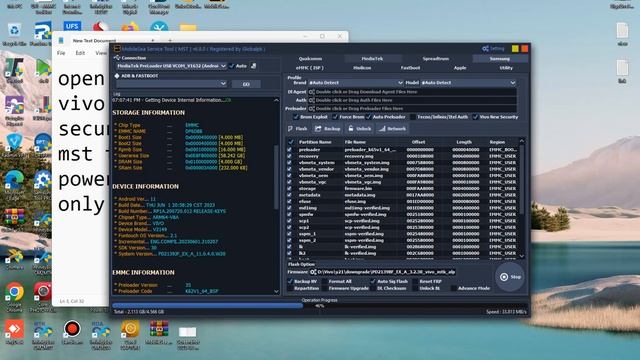
Task: Toggle the Auto Sig Flash checkbox
Action: (373, 281)
